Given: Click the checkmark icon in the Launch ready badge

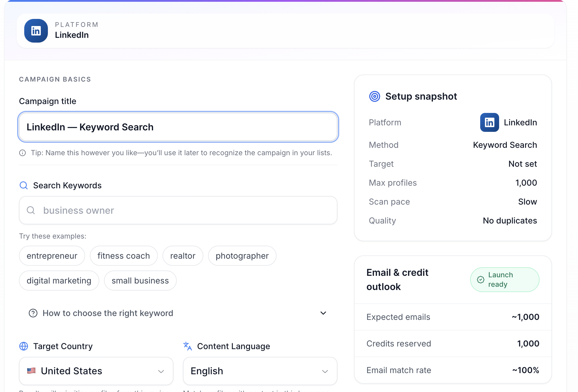Looking at the screenshot, I should pyautogui.click(x=480, y=279).
